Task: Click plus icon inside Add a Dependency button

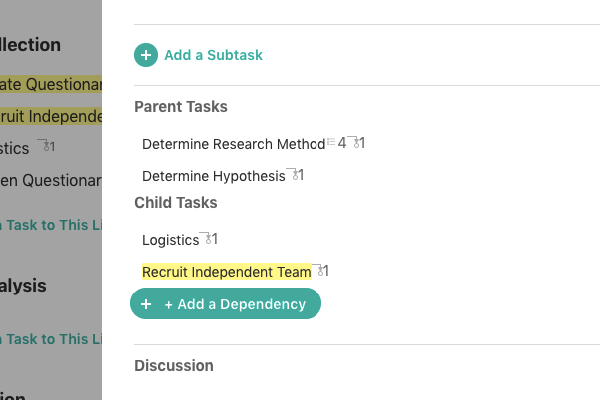Action: tap(146, 304)
